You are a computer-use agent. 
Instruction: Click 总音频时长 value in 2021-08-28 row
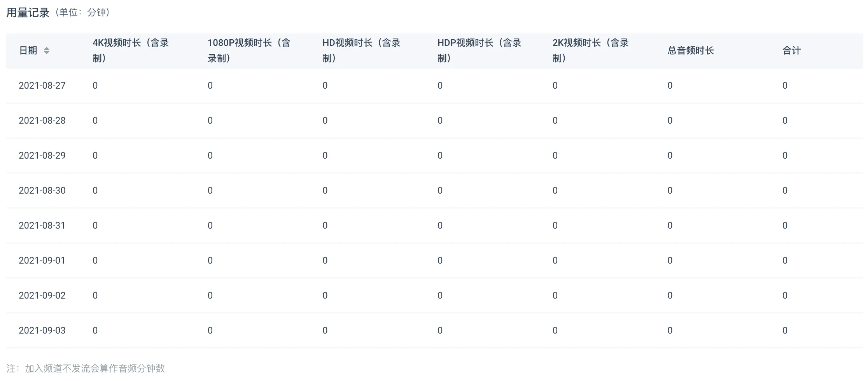[670, 121]
